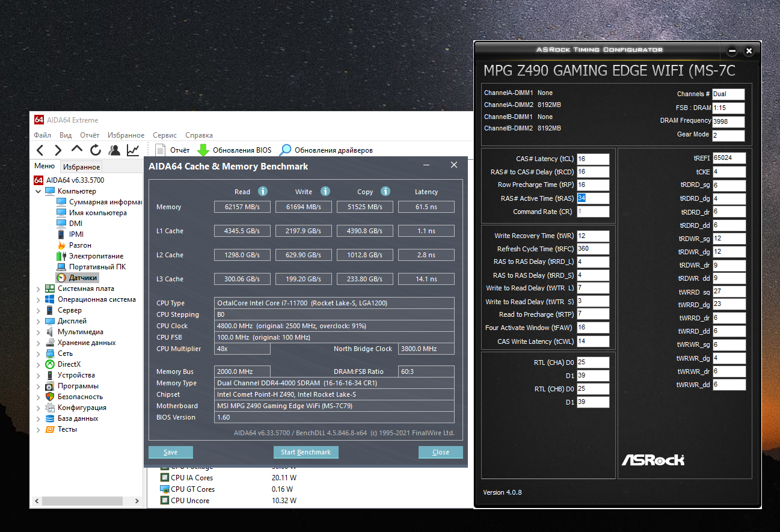Open the Сервис menu
Image resolution: width=780 pixels, height=532 pixels.
pyautogui.click(x=165, y=135)
